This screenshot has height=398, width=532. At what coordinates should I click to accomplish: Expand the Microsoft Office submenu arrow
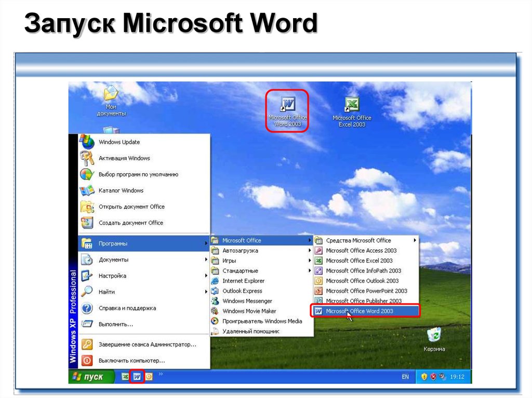coord(310,240)
